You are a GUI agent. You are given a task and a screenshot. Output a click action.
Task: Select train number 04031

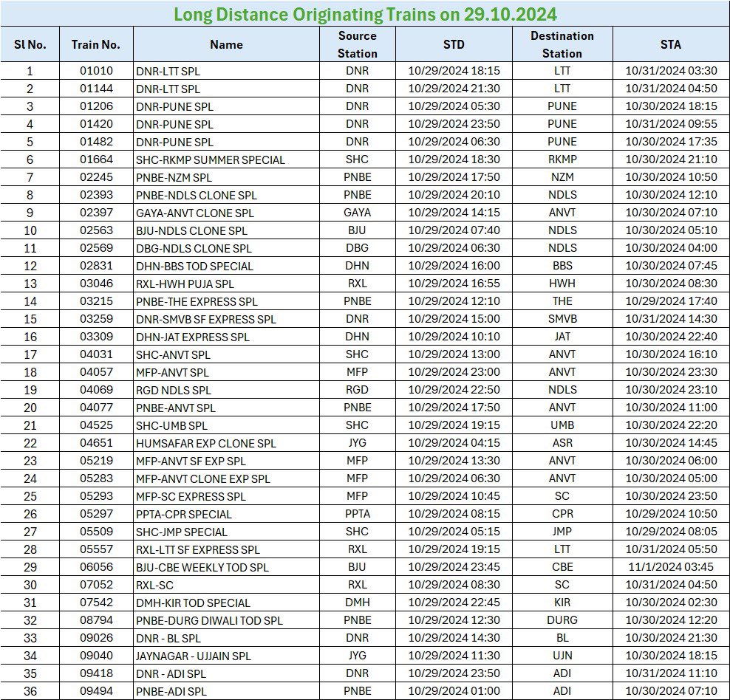click(96, 354)
